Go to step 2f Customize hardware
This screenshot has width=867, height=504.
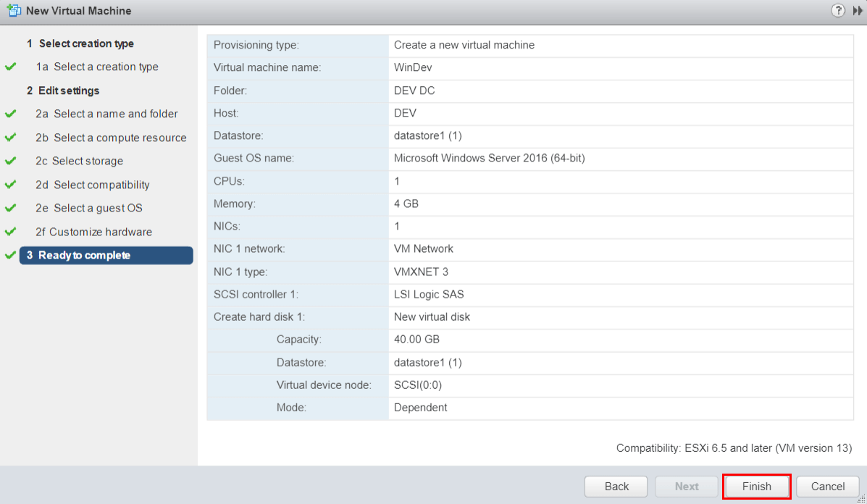(94, 232)
